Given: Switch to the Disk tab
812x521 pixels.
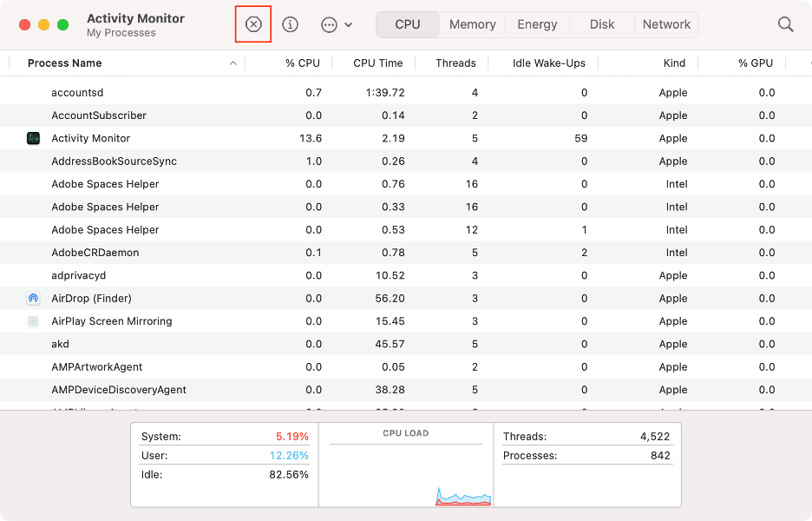Looking at the screenshot, I should (602, 24).
